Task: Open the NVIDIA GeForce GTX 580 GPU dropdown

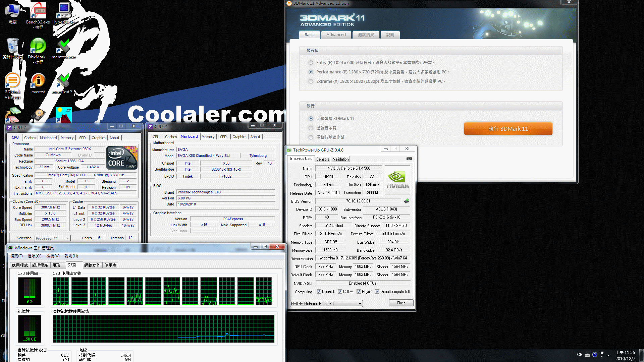Action: (x=326, y=304)
